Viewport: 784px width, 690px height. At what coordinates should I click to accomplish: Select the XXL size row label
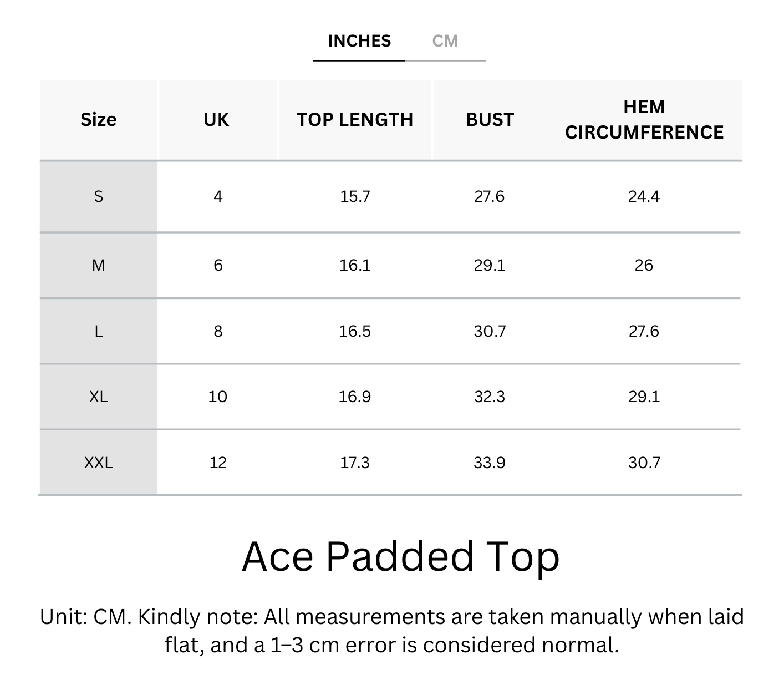(99, 463)
